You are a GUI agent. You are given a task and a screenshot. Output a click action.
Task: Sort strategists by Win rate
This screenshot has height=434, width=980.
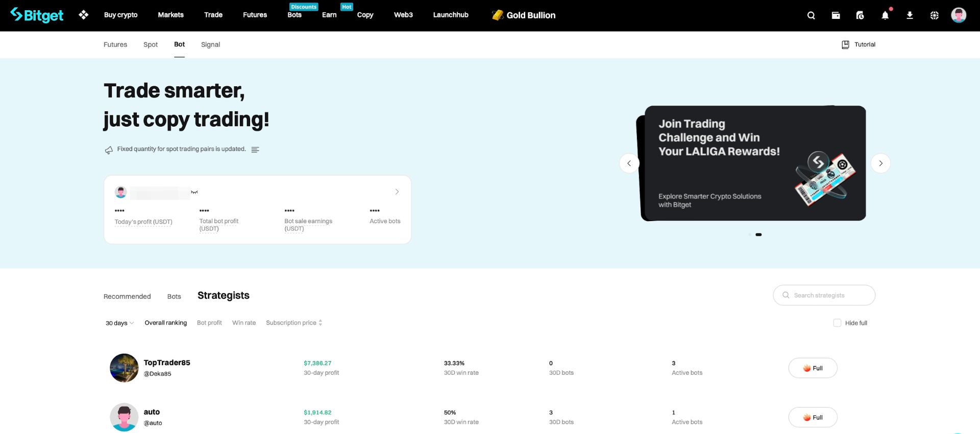tap(244, 323)
